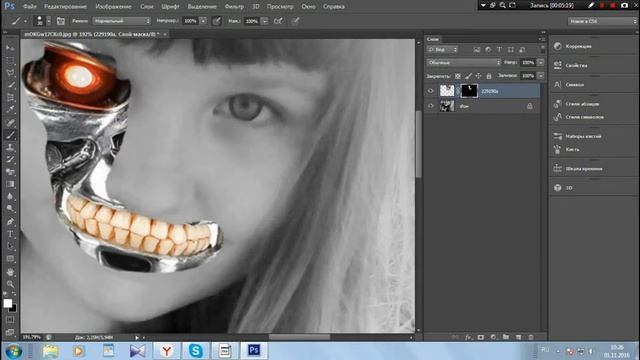
Task: Set the foreground color swatch
Action: tap(7, 303)
